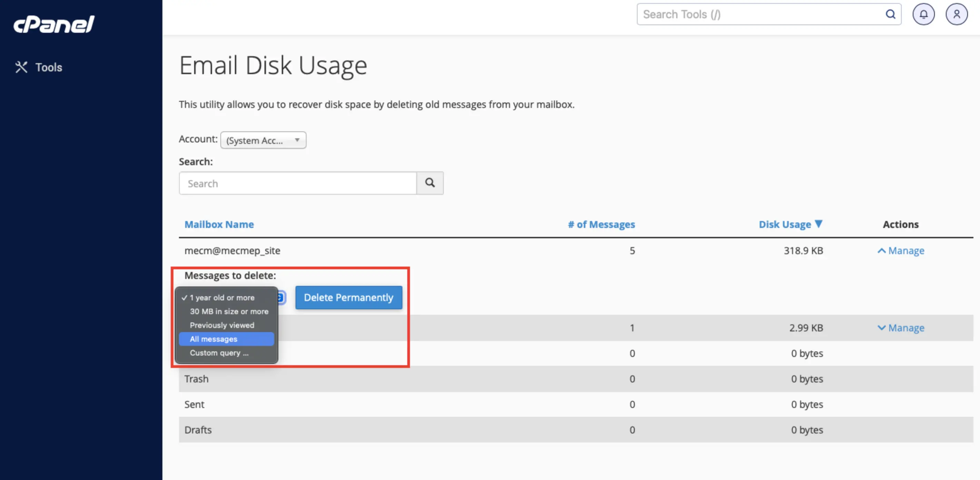Click the mailbox Search input field
The width and height of the screenshot is (980, 480).
[298, 183]
